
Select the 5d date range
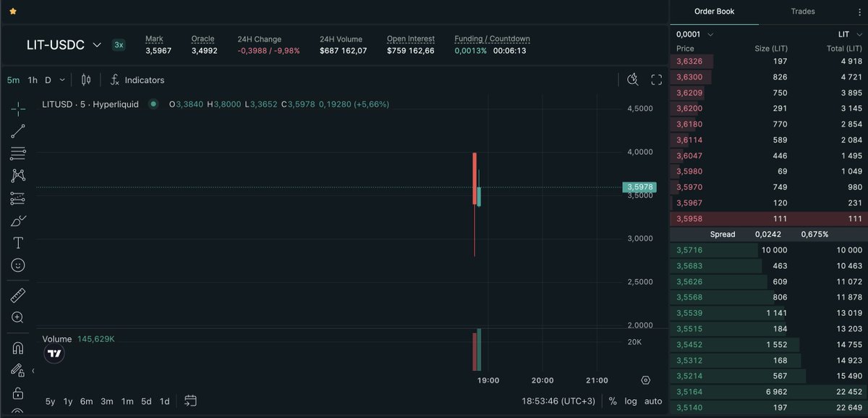[x=146, y=401]
